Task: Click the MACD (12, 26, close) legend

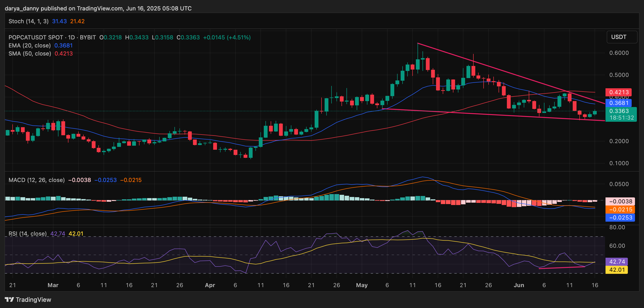Action: [37, 180]
